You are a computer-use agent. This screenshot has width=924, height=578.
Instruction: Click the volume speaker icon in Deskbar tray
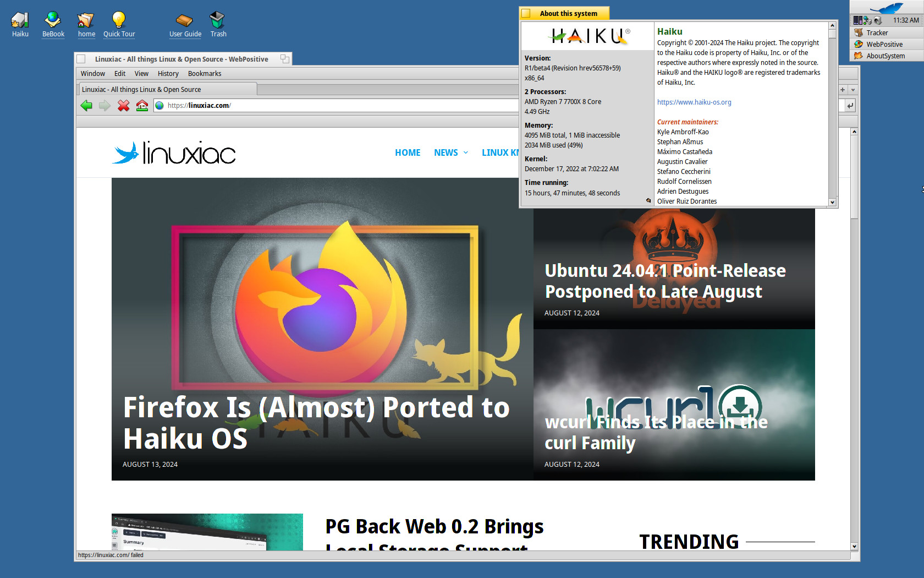(878, 20)
